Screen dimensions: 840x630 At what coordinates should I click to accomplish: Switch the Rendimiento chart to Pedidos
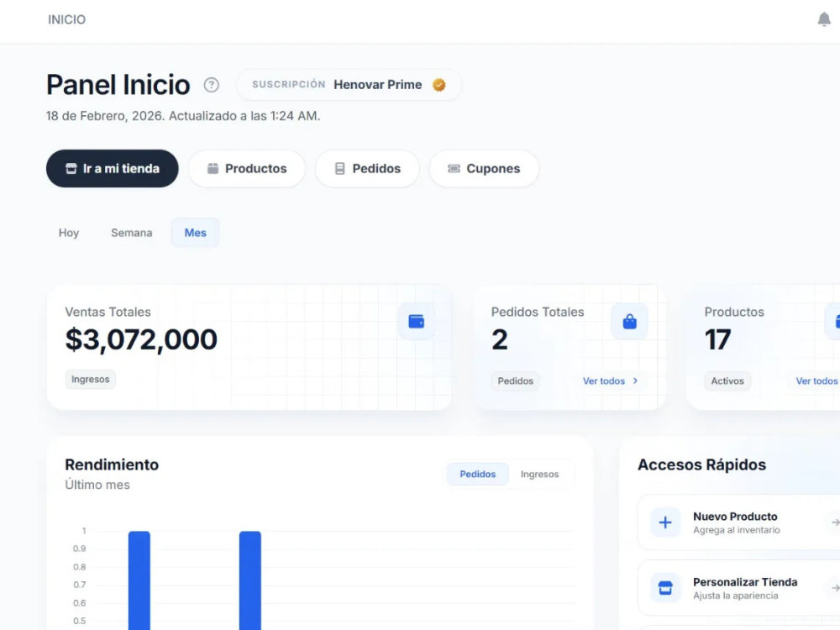[x=477, y=474]
